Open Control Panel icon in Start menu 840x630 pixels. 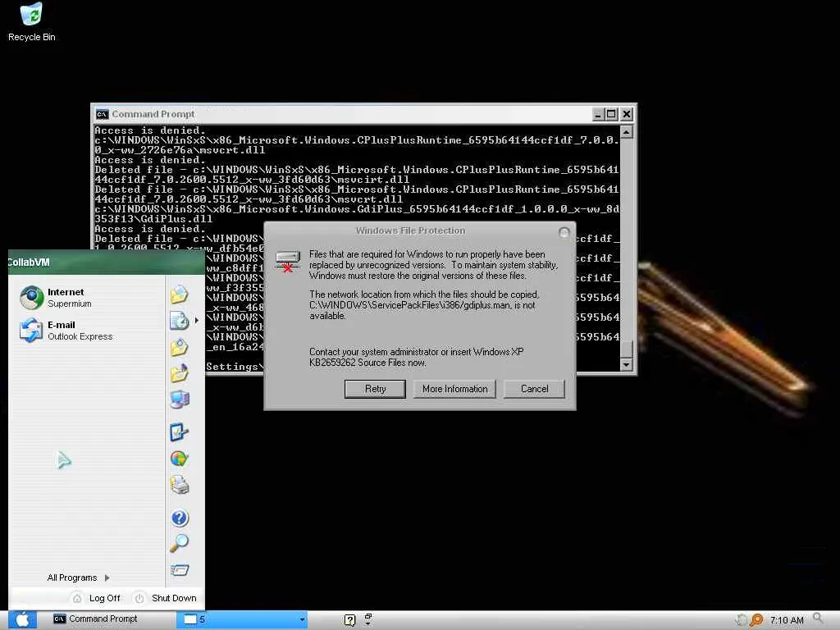pos(179,431)
